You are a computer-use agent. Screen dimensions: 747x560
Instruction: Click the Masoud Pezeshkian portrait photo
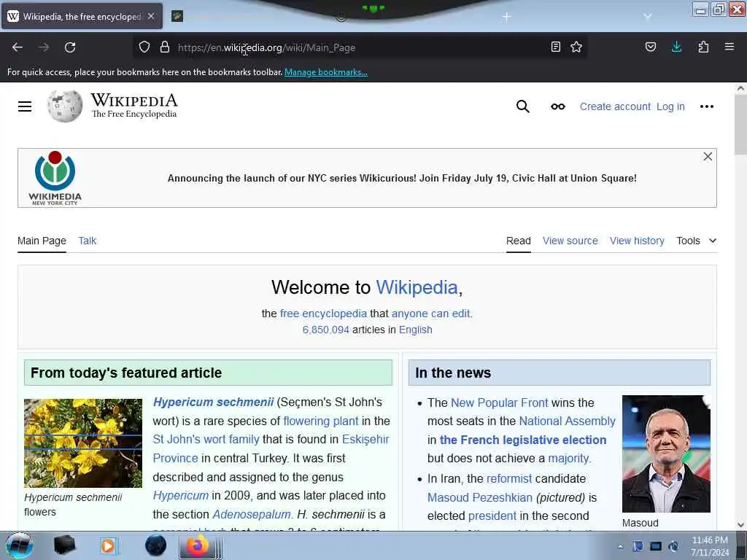tap(666, 454)
